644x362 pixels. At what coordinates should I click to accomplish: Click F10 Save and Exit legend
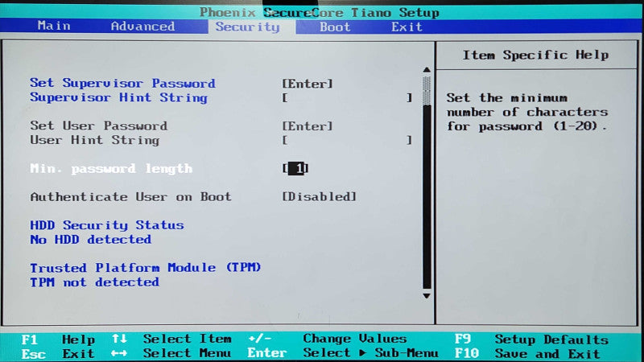[527, 353]
